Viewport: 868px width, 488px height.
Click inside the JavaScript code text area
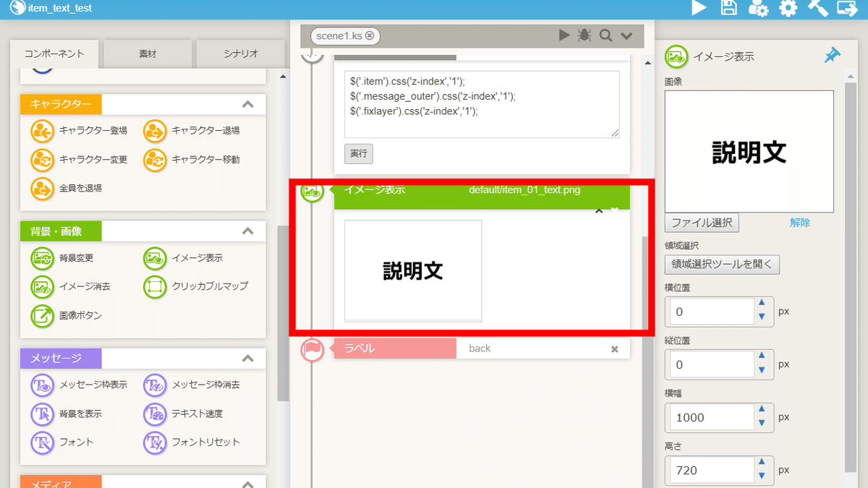click(482, 103)
